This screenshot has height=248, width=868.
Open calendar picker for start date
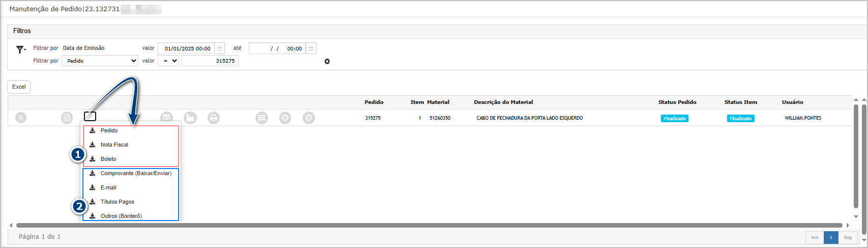point(220,48)
